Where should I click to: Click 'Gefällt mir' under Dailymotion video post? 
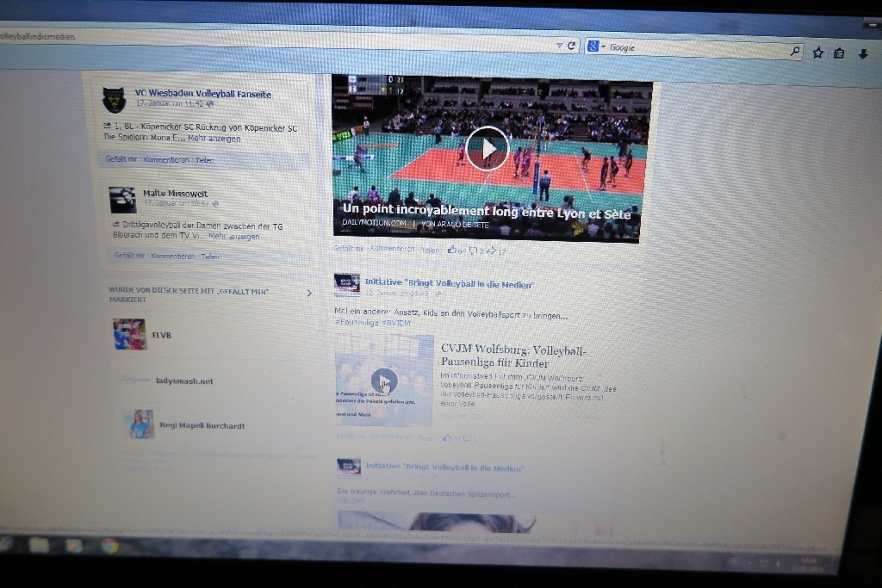pyautogui.click(x=348, y=248)
